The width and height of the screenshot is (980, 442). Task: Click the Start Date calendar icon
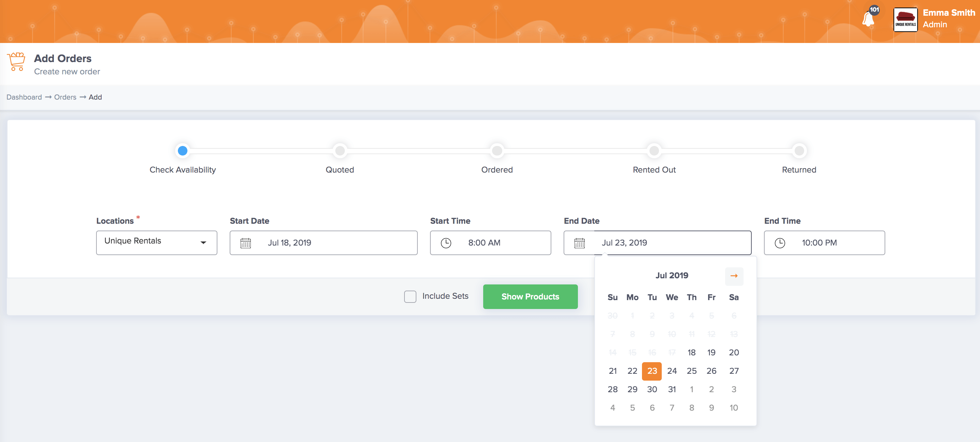[246, 243]
